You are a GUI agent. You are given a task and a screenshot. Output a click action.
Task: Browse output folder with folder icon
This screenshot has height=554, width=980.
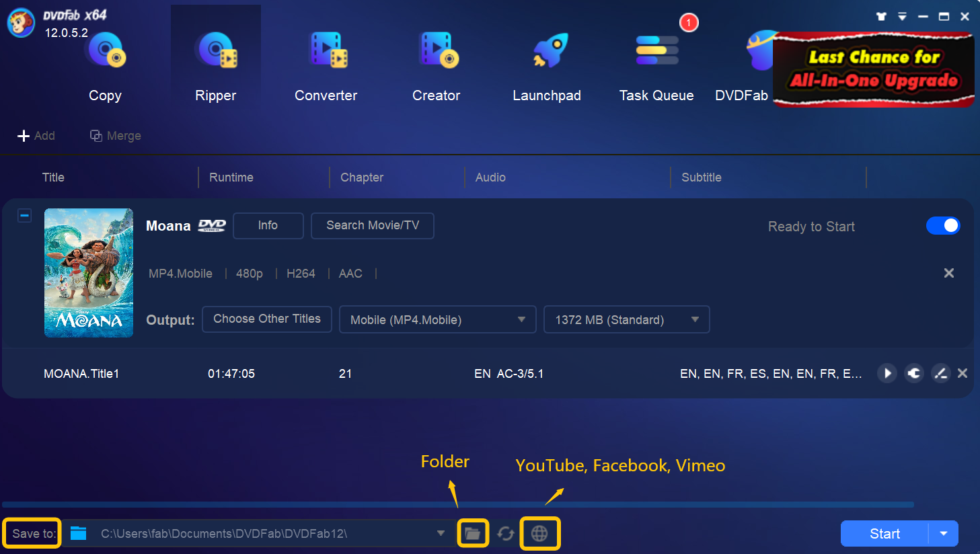tap(473, 534)
